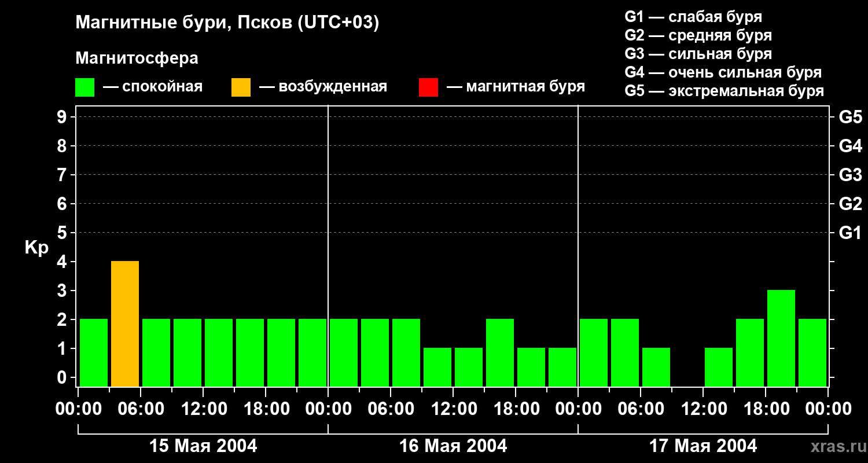Click the '16 Мая 2004' date label
Screen dimensions: 868x463
point(453,446)
